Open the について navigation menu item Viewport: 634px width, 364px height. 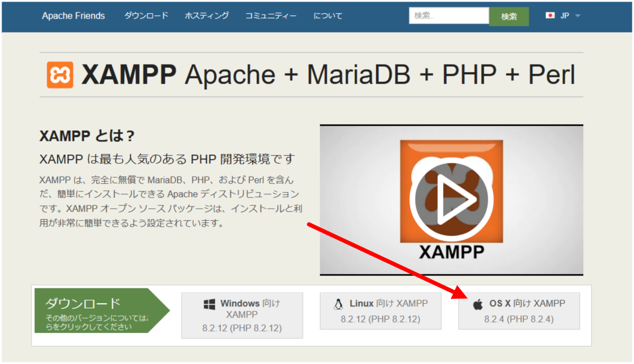point(328,16)
